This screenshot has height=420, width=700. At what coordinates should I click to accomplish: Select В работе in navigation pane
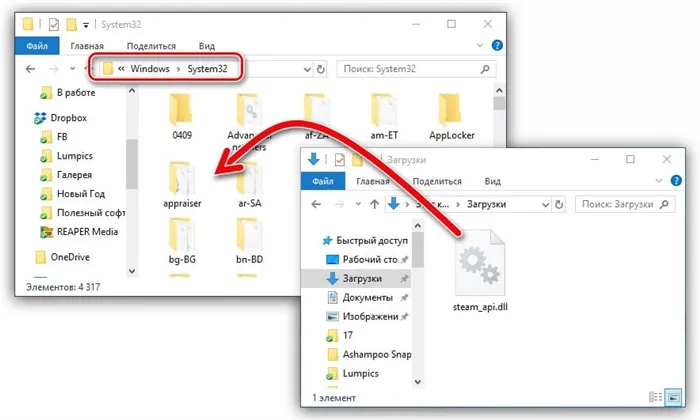[68, 93]
